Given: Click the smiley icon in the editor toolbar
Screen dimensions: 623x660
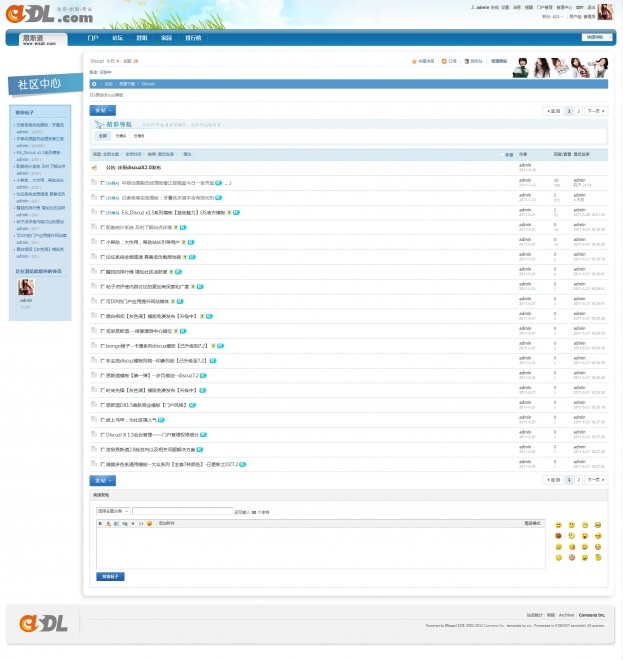Looking at the screenshot, I should [x=149, y=524].
